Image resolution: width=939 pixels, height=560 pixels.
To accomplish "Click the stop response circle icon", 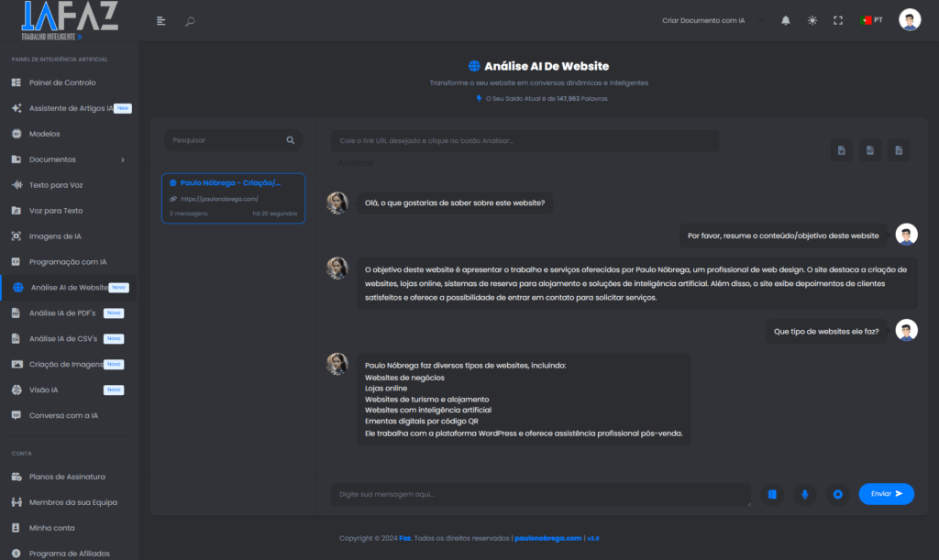I will [x=837, y=494].
